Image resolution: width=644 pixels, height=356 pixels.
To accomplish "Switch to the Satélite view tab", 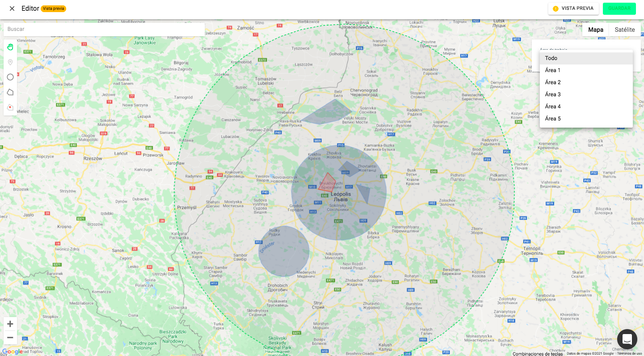I will pyautogui.click(x=625, y=30).
